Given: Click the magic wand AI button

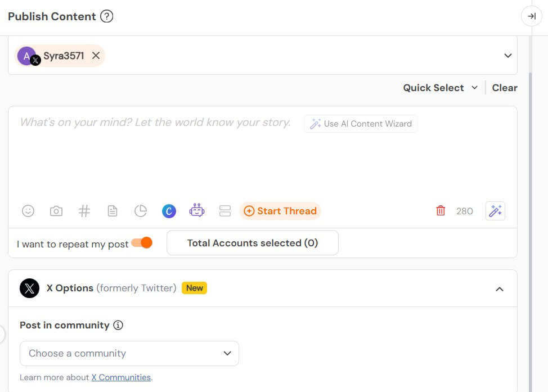Looking at the screenshot, I should pos(495,211).
